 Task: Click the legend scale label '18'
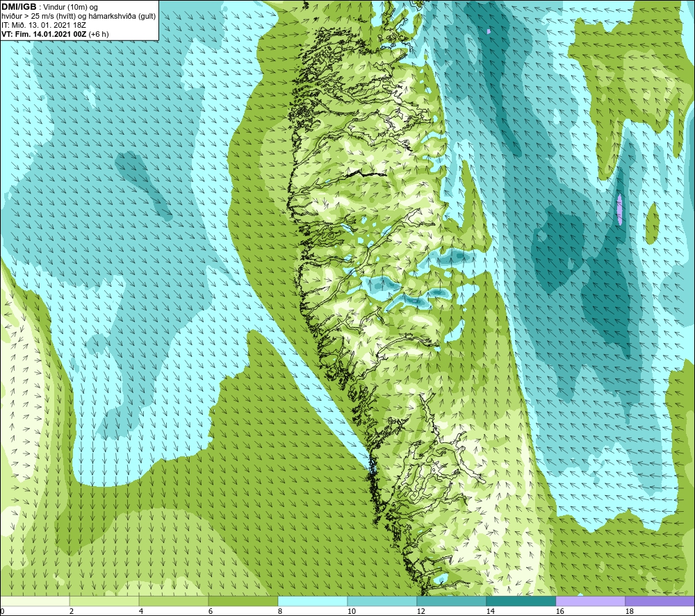pos(629,612)
